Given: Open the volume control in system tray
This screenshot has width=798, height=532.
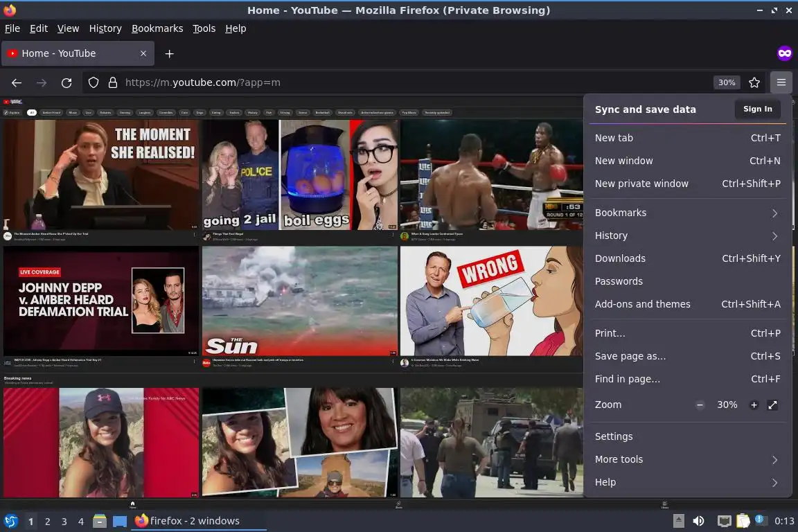Looking at the screenshot, I should point(698,521).
